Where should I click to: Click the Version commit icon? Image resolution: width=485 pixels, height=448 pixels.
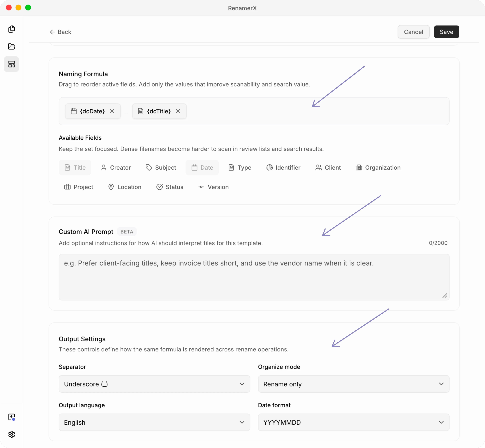click(201, 187)
